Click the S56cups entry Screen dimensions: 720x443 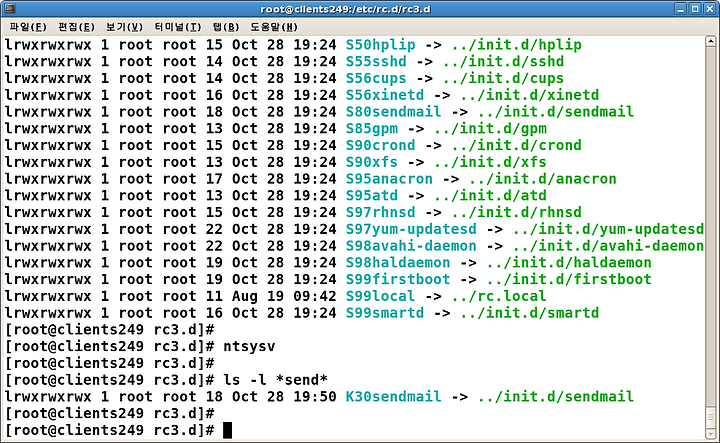point(376,79)
